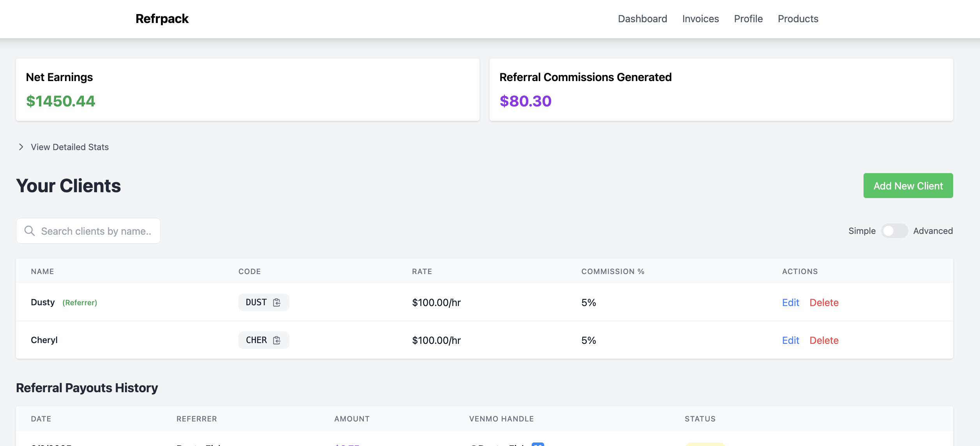Click Cheryl's 5% commission cell
The height and width of the screenshot is (446, 980).
click(x=589, y=340)
